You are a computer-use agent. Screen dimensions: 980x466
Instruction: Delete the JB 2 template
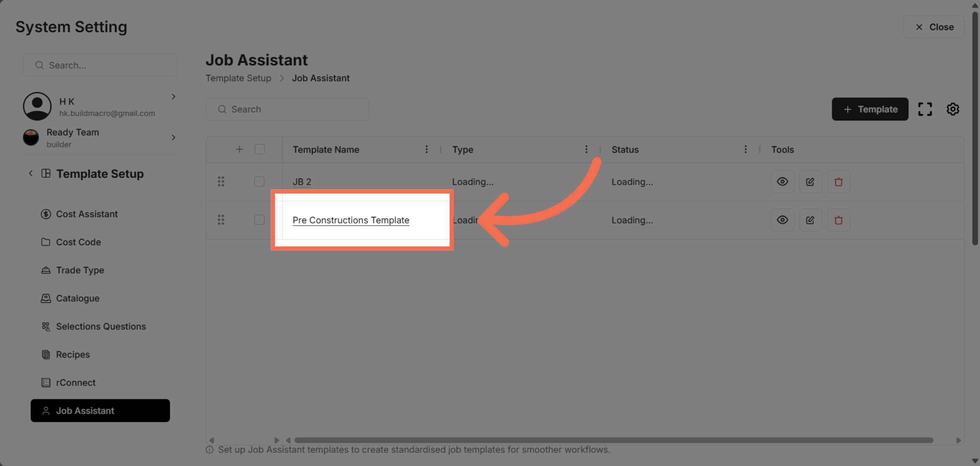click(838, 182)
